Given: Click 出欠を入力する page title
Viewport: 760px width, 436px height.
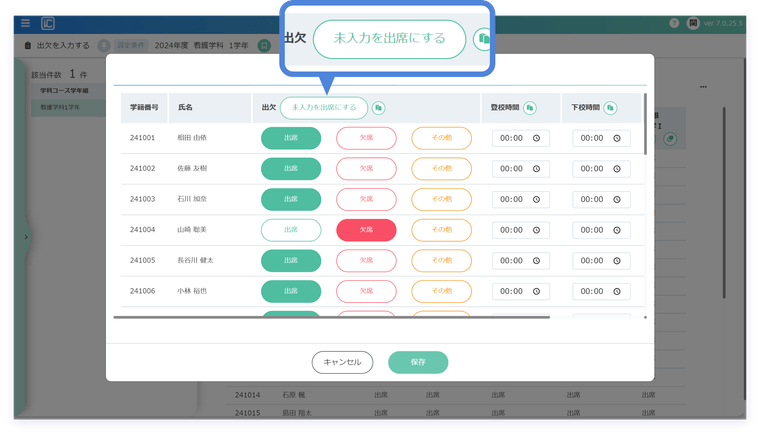Looking at the screenshot, I should coord(63,45).
